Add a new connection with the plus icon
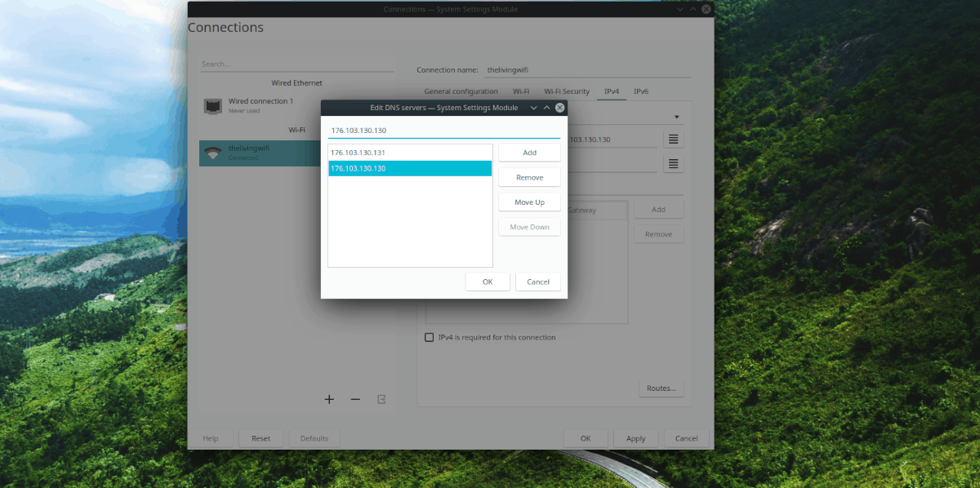 [x=329, y=399]
